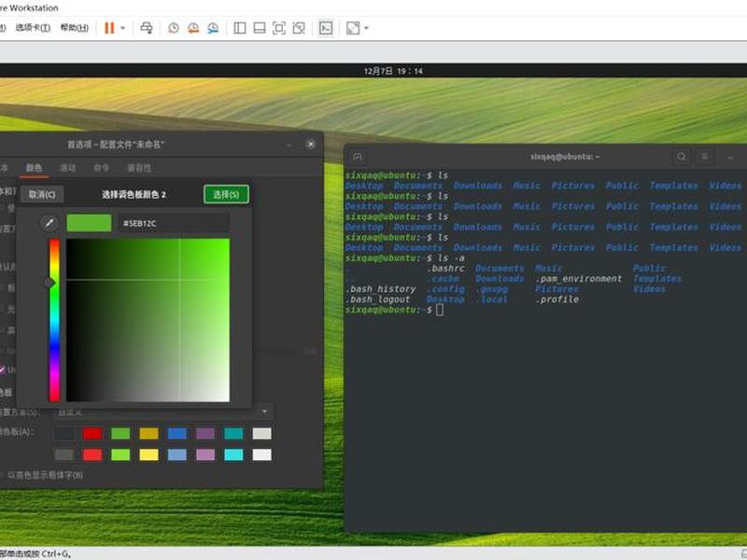
Task: Click .config in the terminal listing
Action: tap(445, 289)
